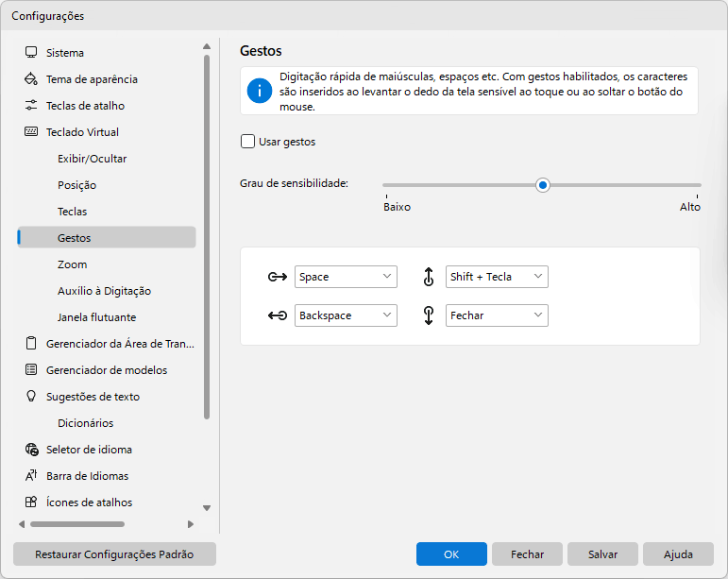This screenshot has height=579, width=728.
Task: Click the Tema de aparência paint bucket icon
Action: click(x=31, y=79)
